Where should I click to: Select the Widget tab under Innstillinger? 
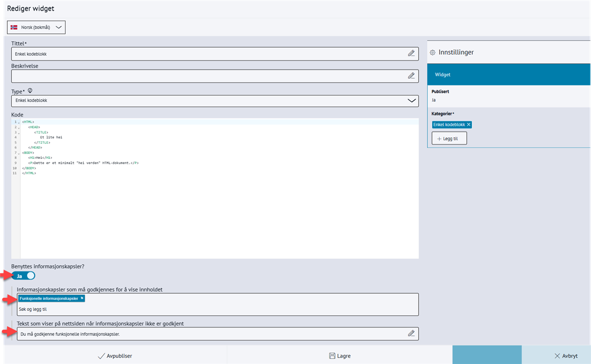tap(509, 75)
